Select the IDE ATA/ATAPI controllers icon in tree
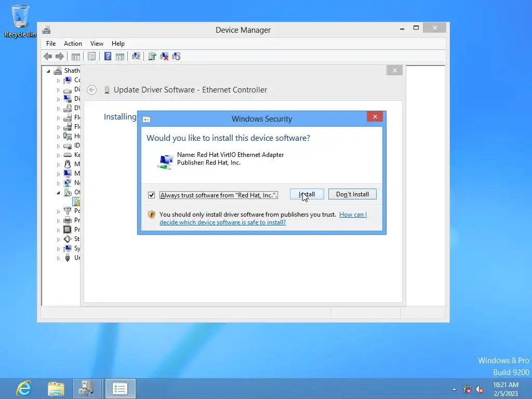Image resolution: width=532 pixels, height=399 pixels. pos(68,145)
